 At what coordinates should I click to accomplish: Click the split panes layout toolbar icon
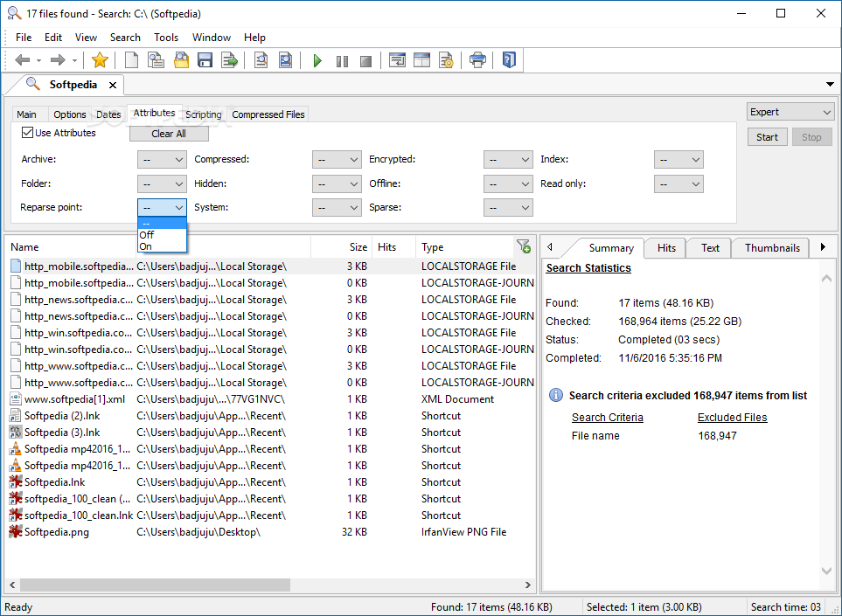pyautogui.click(x=422, y=60)
